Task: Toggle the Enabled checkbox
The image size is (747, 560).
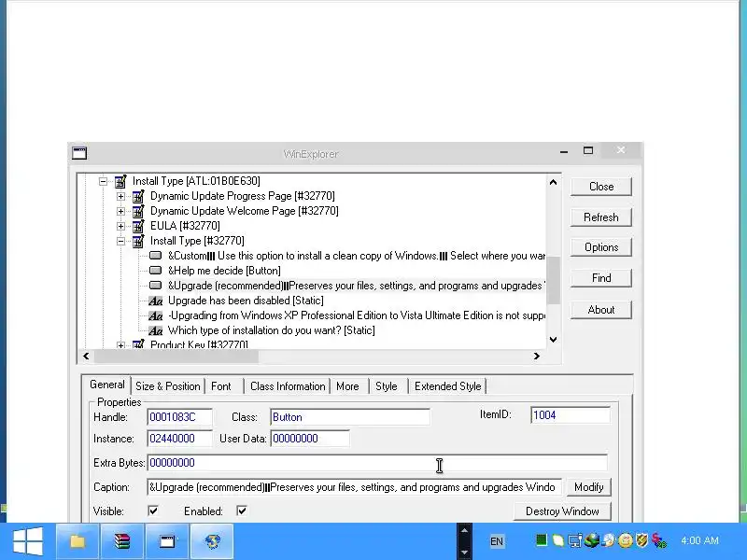Action: [242, 511]
